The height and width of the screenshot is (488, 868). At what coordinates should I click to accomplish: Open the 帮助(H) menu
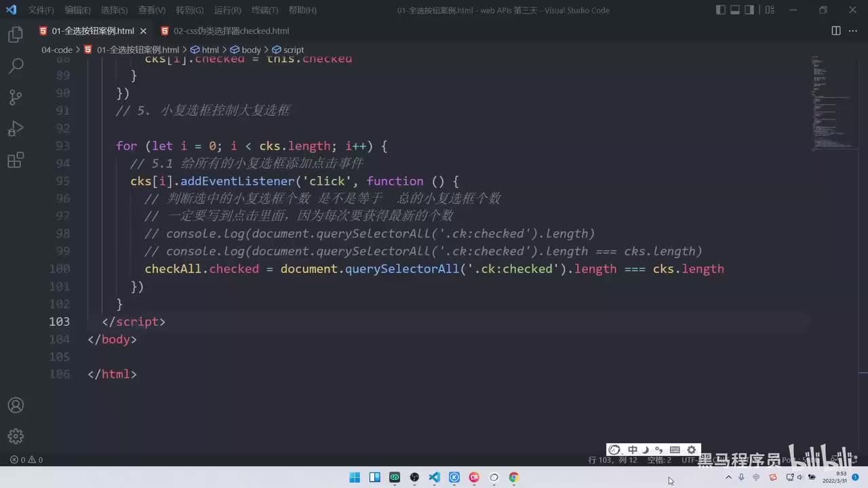302,10
